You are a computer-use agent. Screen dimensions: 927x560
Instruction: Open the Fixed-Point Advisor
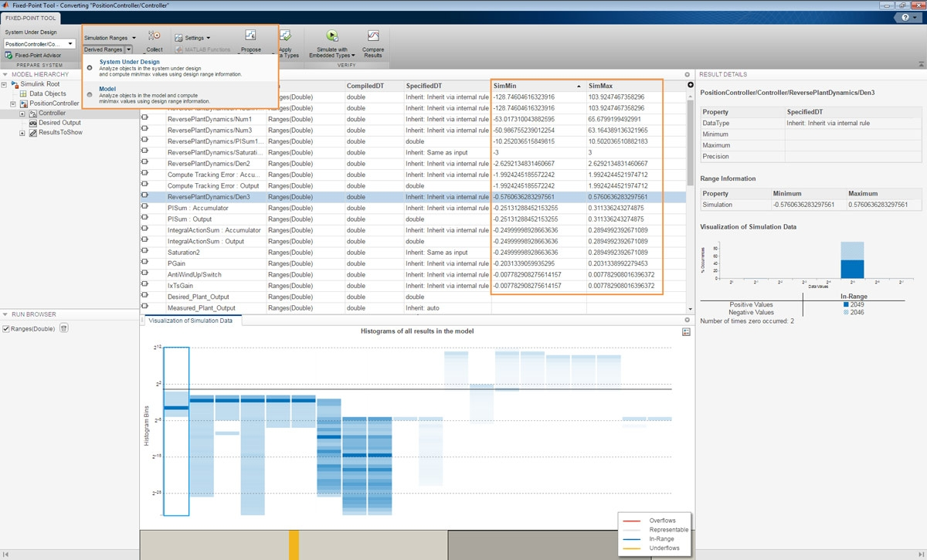[x=38, y=56]
